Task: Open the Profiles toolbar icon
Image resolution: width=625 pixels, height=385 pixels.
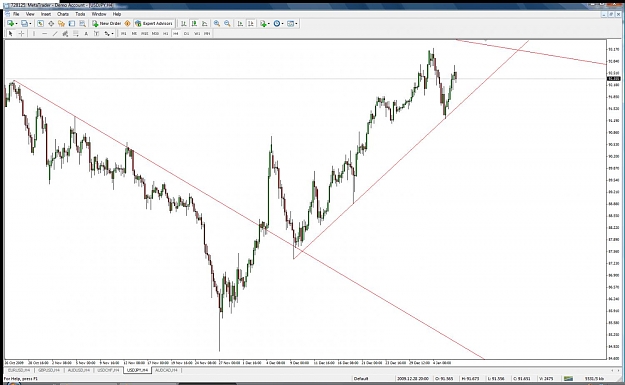Action: pyautogui.click(x=24, y=24)
